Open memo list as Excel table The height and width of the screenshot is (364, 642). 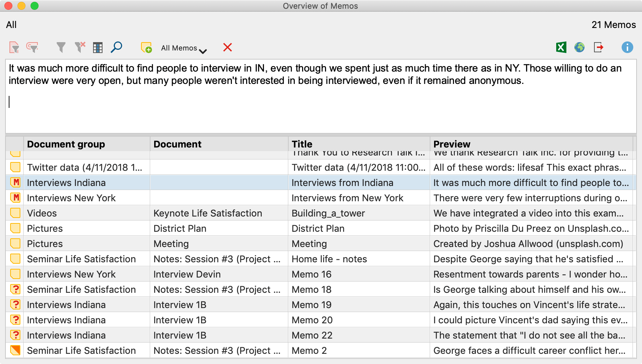561,47
